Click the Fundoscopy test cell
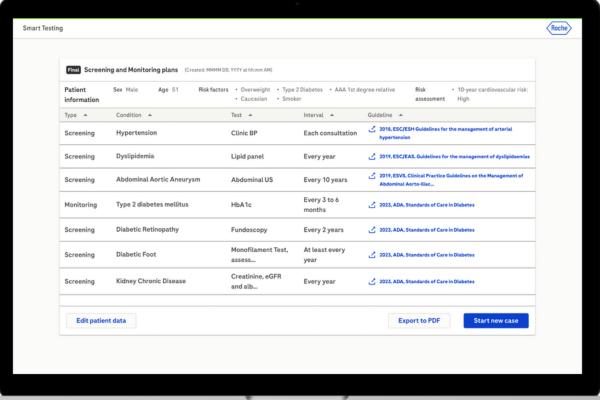The image size is (600, 400). click(x=249, y=230)
